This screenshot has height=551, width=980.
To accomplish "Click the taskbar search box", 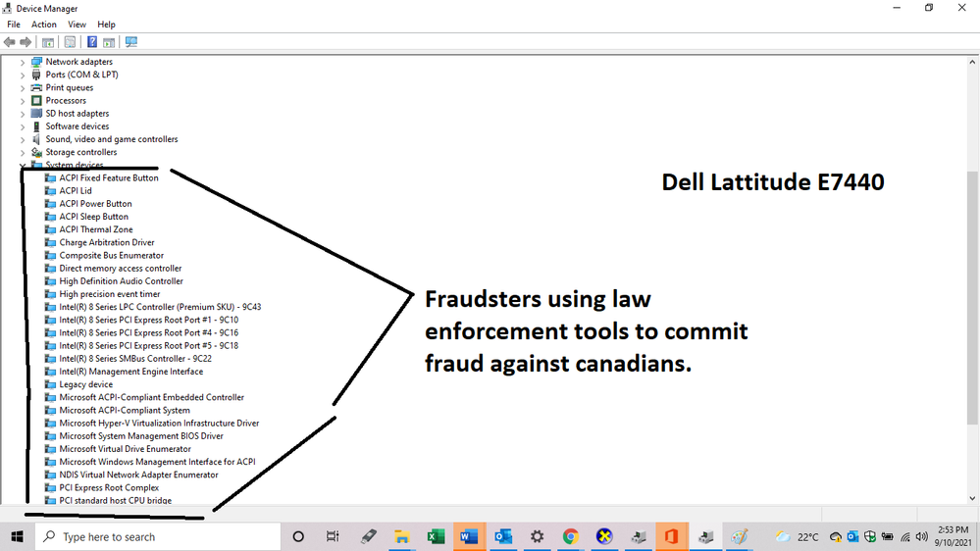I will click(156, 536).
